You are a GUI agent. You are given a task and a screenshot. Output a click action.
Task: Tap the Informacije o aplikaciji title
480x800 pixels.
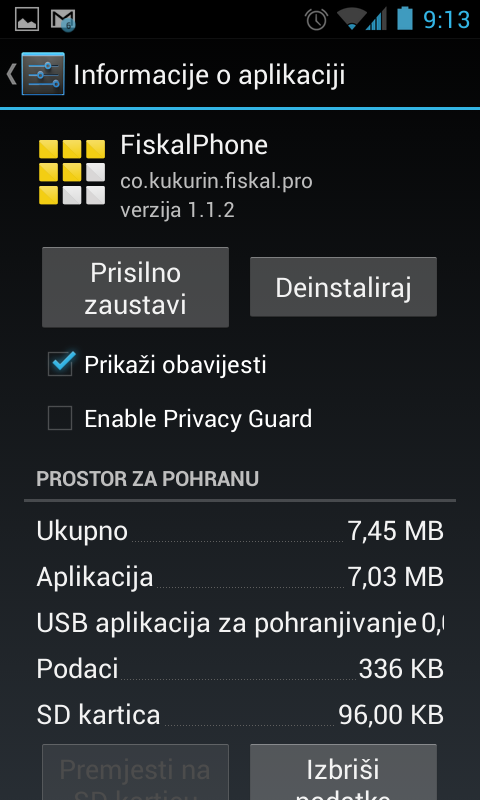pyautogui.click(x=209, y=75)
